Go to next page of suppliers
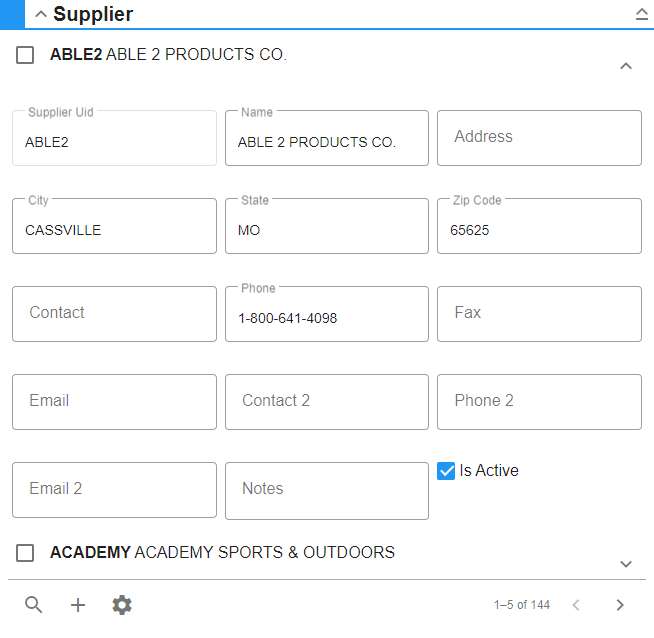654x638 pixels. point(620,605)
